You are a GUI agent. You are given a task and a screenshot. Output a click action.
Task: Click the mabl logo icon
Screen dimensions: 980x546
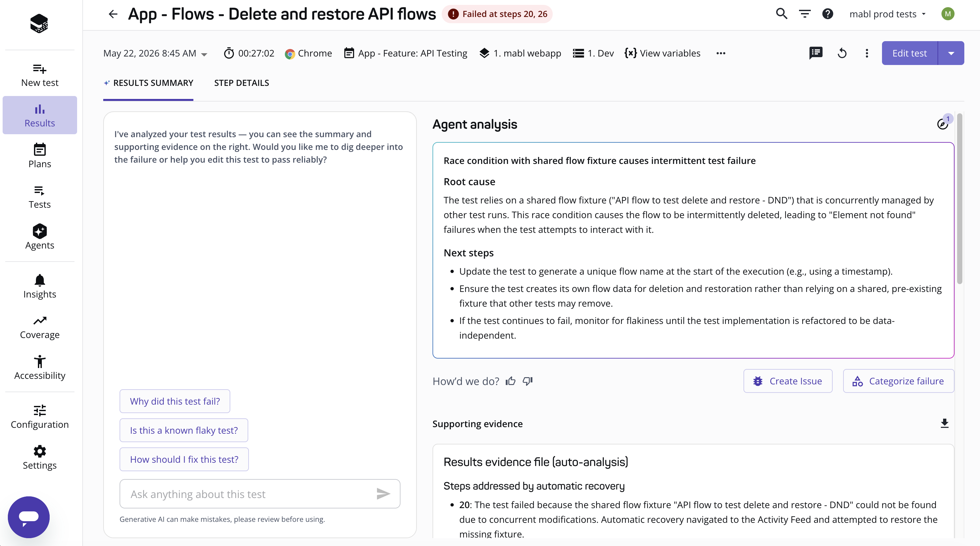click(x=39, y=24)
